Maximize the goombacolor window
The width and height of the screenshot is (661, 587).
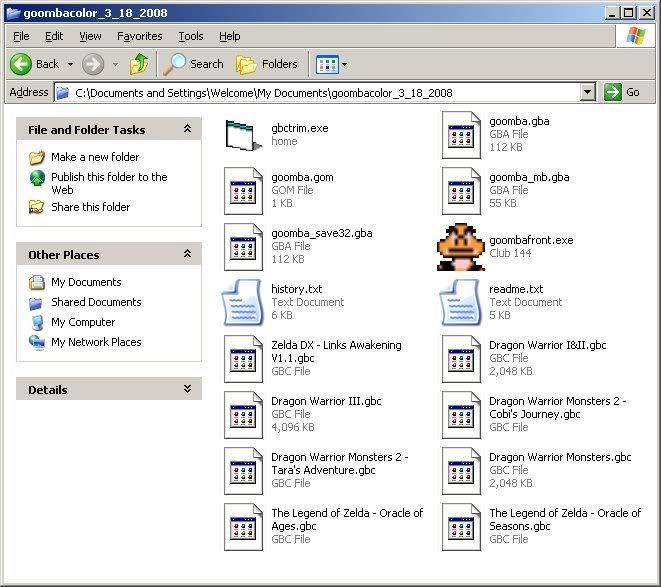[x=628, y=13]
